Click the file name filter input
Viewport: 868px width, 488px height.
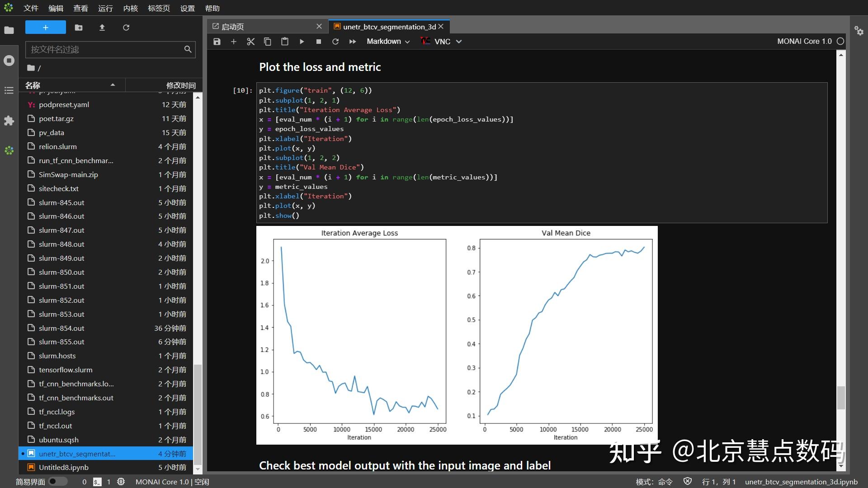(x=110, y=49)
